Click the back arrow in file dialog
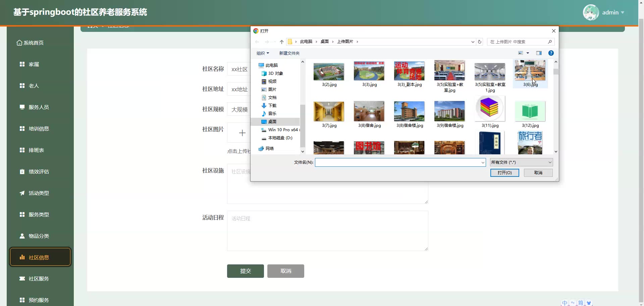This screenshot has height=306, width=644. click(x=257, y=42)
